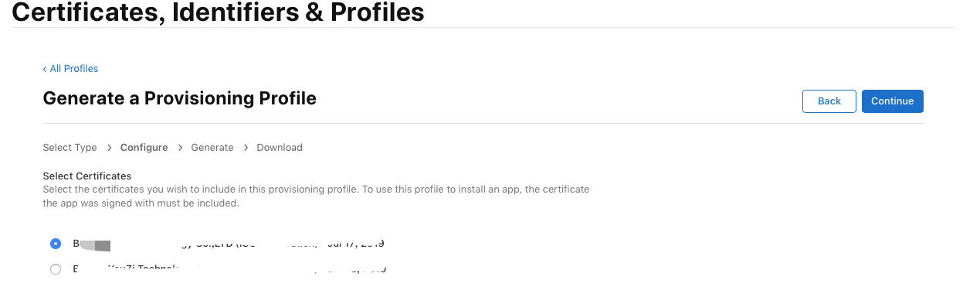The height and width of the screenshot is (287, 980).
Task: Click the back chevron beside All Profiles
Action: [45, 69]
